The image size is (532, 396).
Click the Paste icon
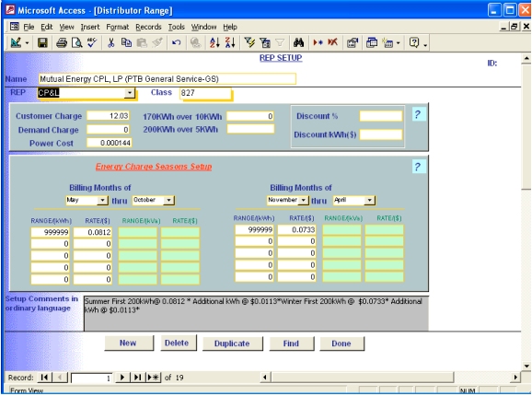coord(142,42)
